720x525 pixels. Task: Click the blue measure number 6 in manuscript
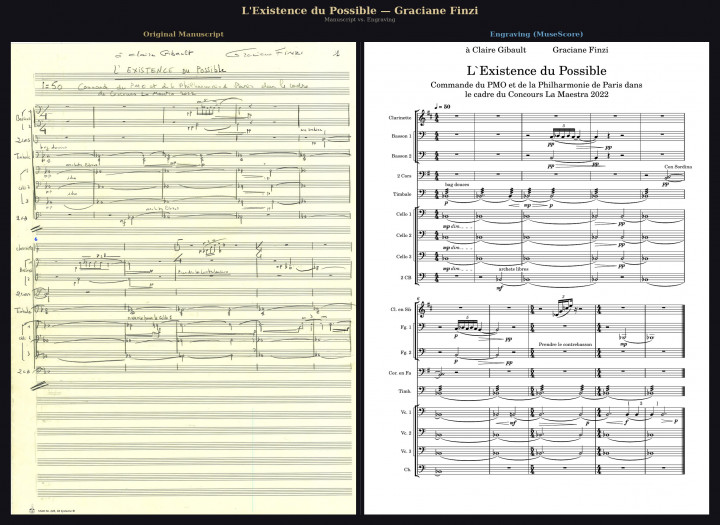[x=36, y=239]
